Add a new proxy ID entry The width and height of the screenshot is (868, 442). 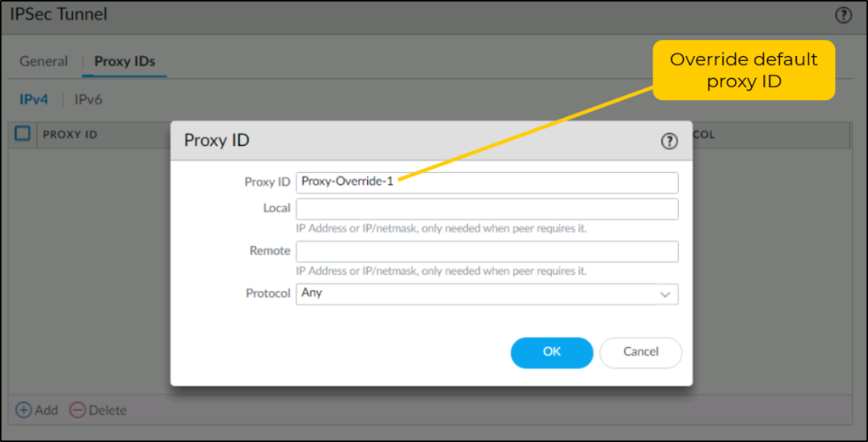[x=36, y=410]
